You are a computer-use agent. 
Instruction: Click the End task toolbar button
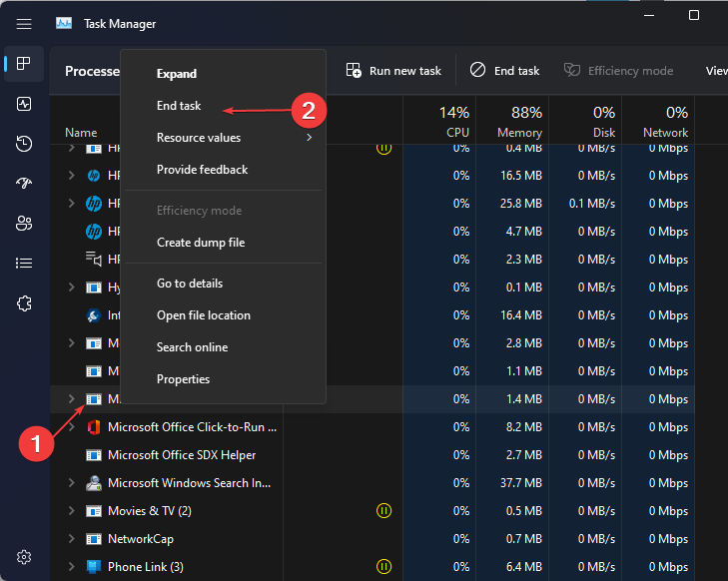504,71
